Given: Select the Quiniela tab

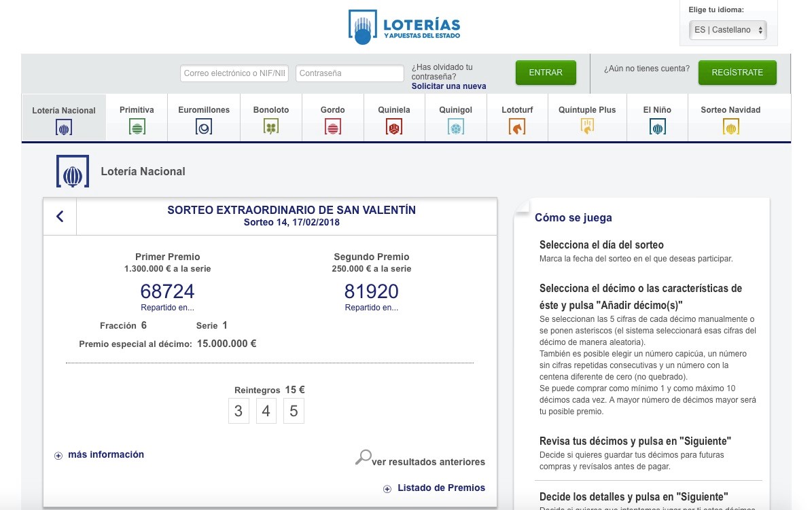Looking at the screenshot, I should pyautogui.click(x=394, y=117).
